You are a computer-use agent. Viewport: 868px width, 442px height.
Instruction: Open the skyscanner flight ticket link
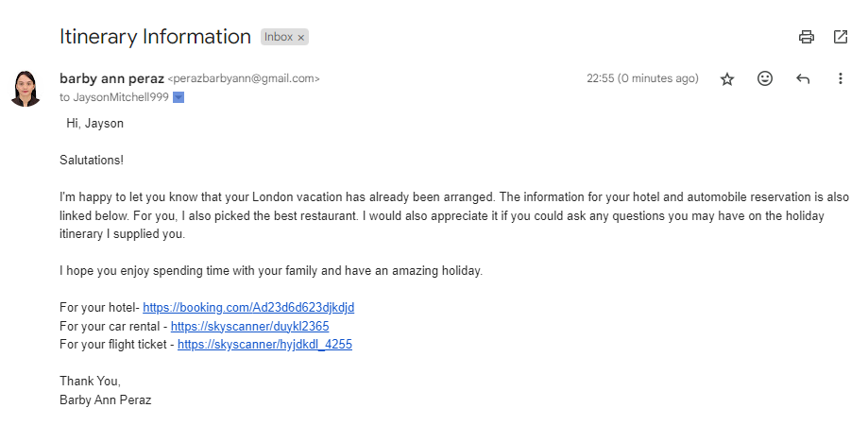pos(264,344)
